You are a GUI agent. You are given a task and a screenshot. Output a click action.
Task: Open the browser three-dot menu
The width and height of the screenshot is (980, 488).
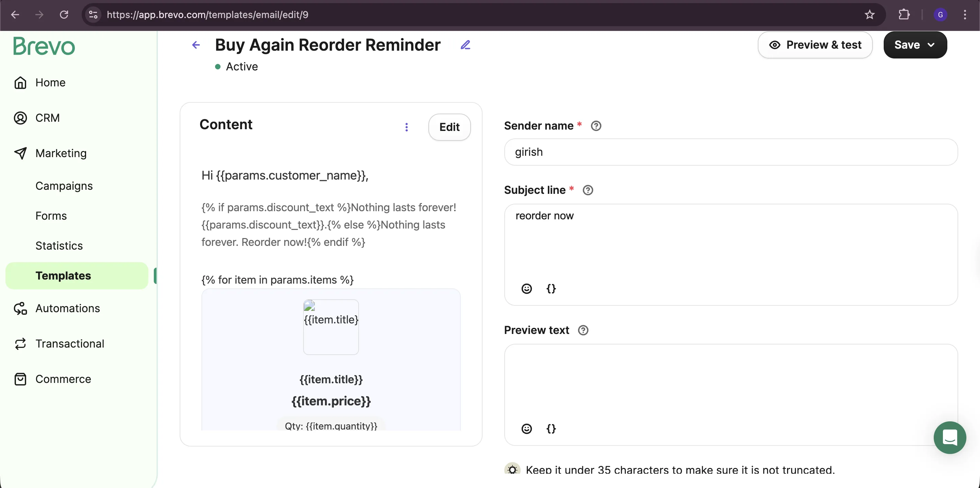coord(965,14)
